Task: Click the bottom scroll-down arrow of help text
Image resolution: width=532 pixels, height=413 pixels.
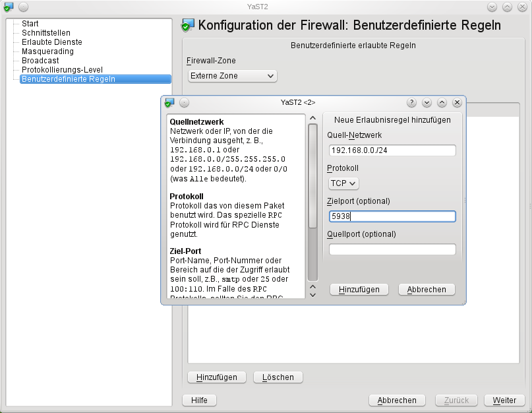Action: coord(313,294)
